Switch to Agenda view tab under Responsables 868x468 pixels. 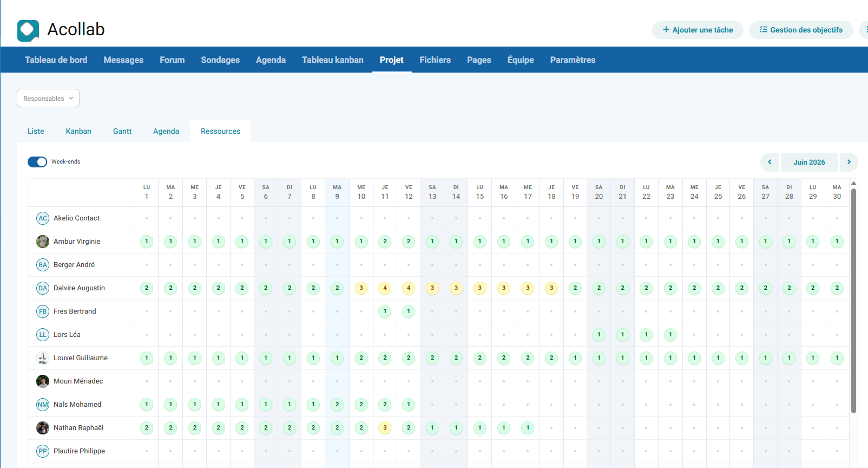coord(166,131)
